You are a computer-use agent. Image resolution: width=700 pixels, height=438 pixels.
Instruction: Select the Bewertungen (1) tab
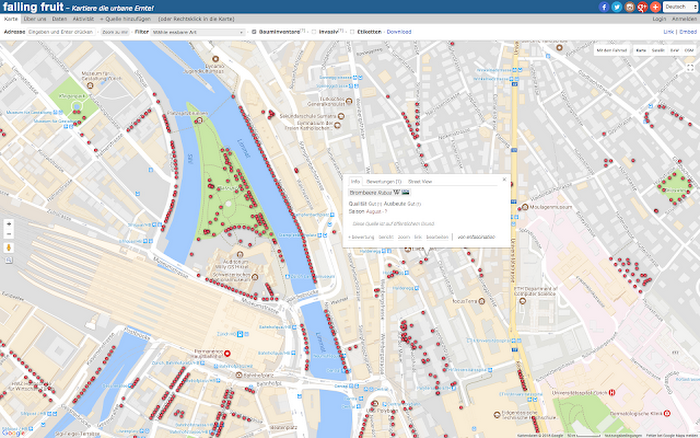tap(383, 182)
